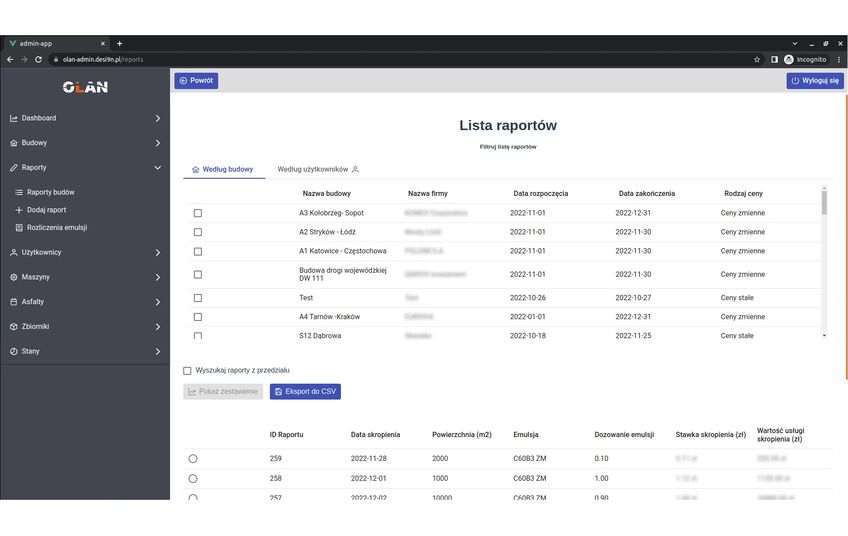Switch to Według budowy tab
848x536 pixels.
[223, 169]
